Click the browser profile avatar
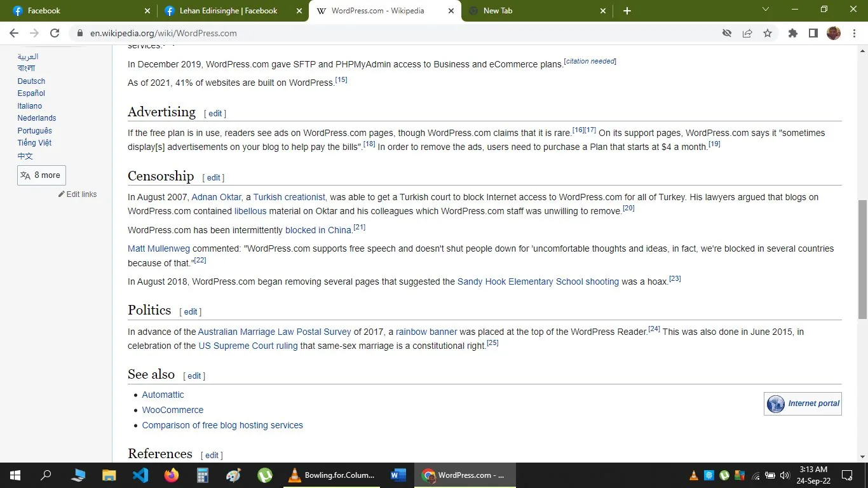868x488 pixels. pos(833,33)
